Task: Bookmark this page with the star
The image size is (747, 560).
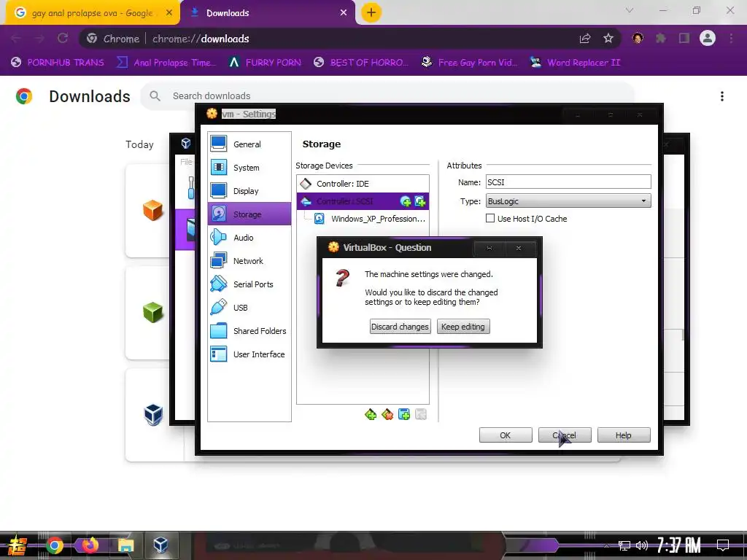Action: [608, 39]
